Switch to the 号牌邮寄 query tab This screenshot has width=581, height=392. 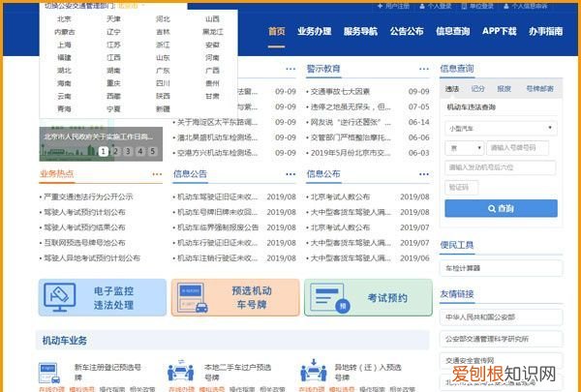point(540,89)
